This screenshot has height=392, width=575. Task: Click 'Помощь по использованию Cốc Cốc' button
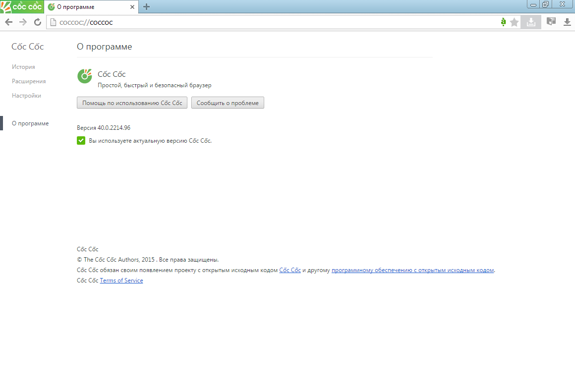click(x=132, y=103)
